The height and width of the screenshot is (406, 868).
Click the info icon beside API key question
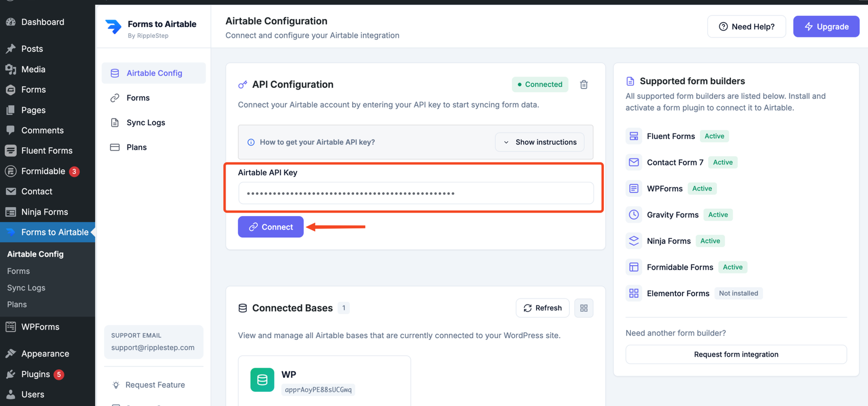[251, 142]
